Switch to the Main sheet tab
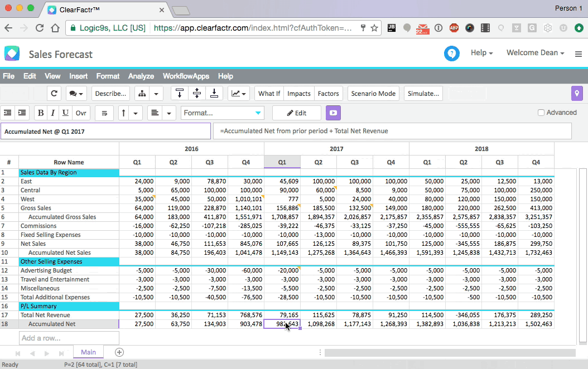The width and height of the screenshot is (588, 369). tap(88, 352)
